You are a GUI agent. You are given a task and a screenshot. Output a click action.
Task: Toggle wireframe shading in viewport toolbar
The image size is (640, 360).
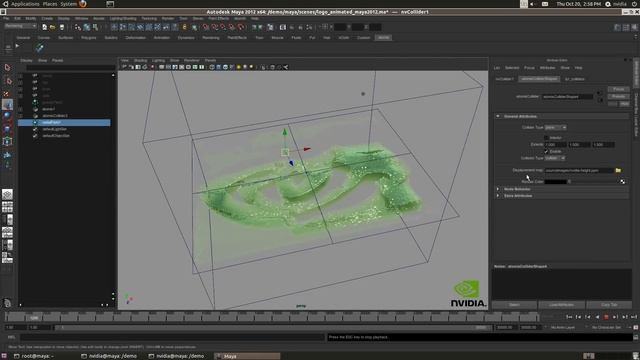click(x=212, y=67)
